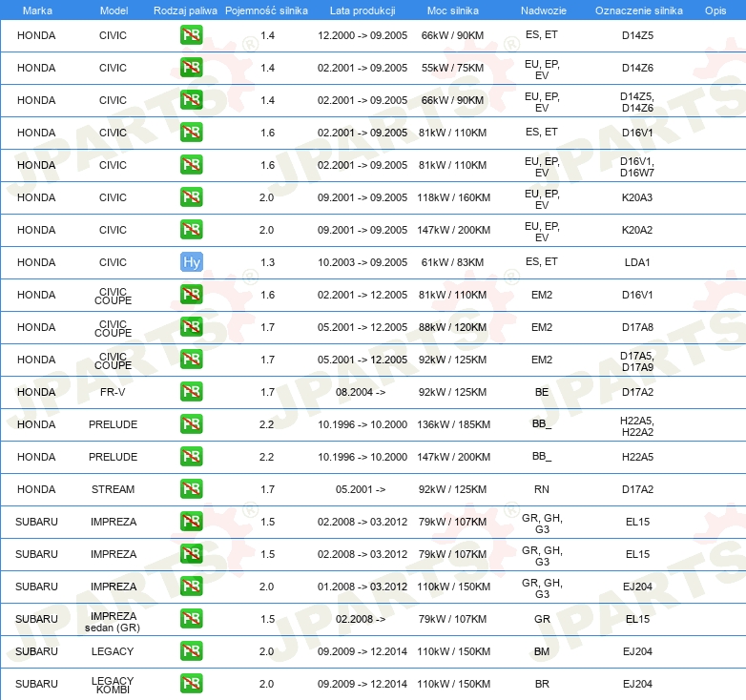Click production dates 01.2008 -> 03.2012
746x700 pixels.
pyautogui.click(x=363, y=587)
